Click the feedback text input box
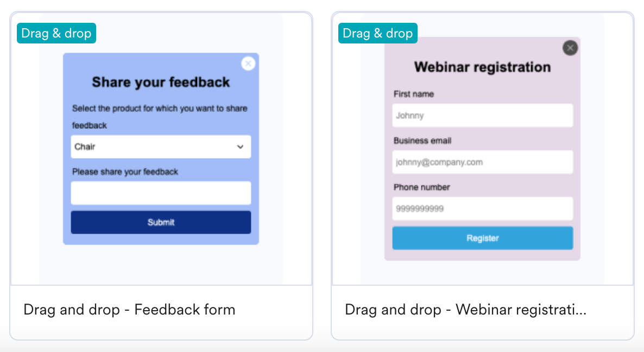 (161, 193)
